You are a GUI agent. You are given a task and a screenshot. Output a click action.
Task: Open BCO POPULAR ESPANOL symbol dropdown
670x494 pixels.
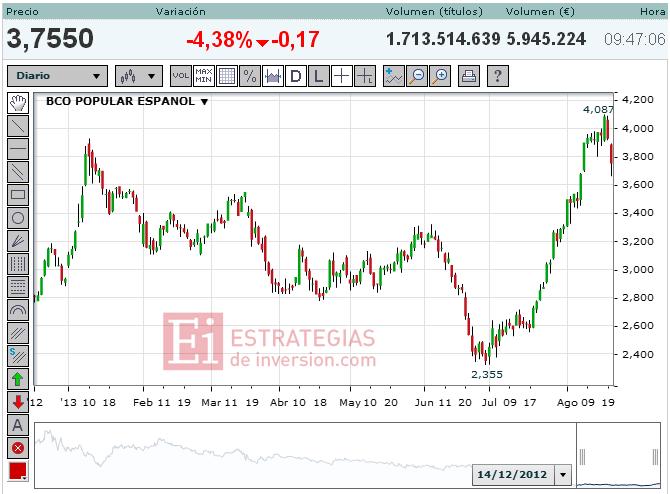tap(205, 102)
